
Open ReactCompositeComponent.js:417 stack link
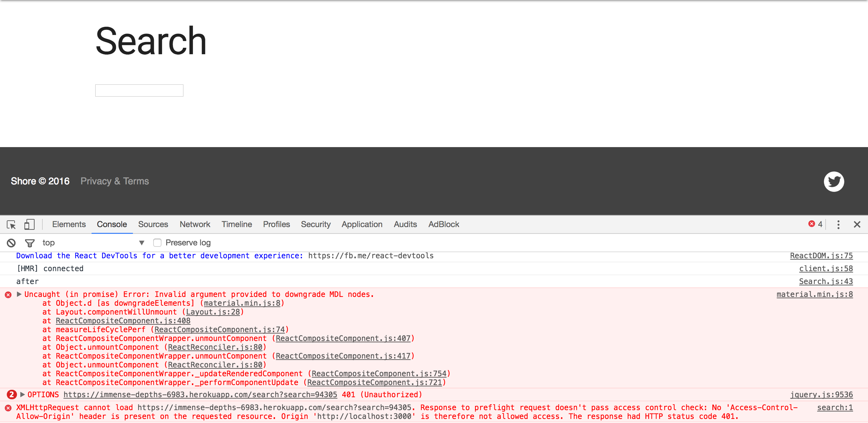pos(343,356)
